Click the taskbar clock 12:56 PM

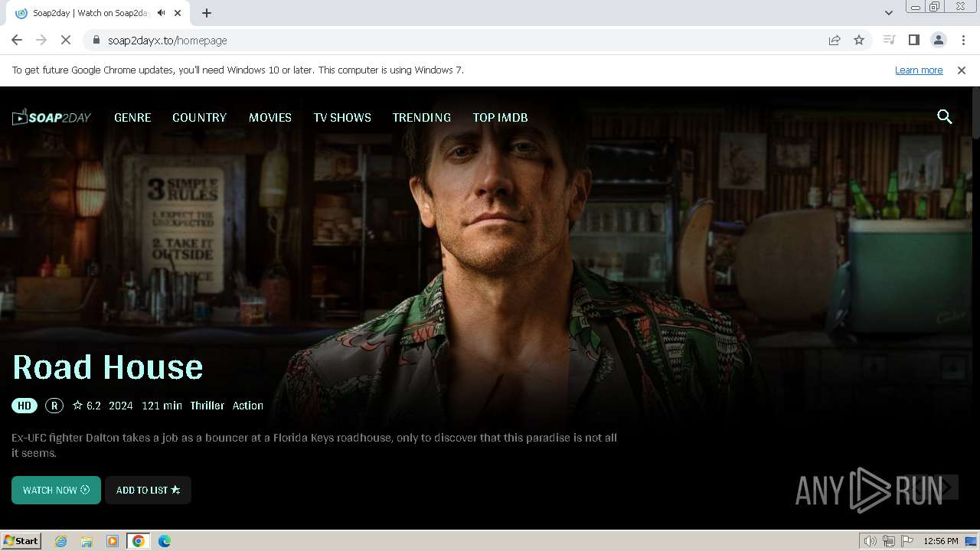941,541
